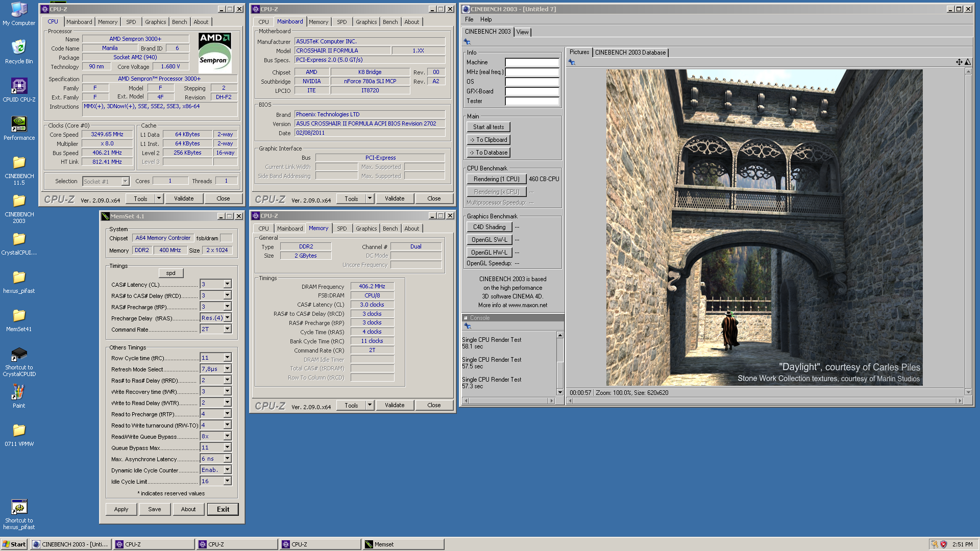Image resolution: width=980 pixels, height=551 pixels.
Task: Launch CPUID CPU-Z desktop shortcut
Action: 19,90
